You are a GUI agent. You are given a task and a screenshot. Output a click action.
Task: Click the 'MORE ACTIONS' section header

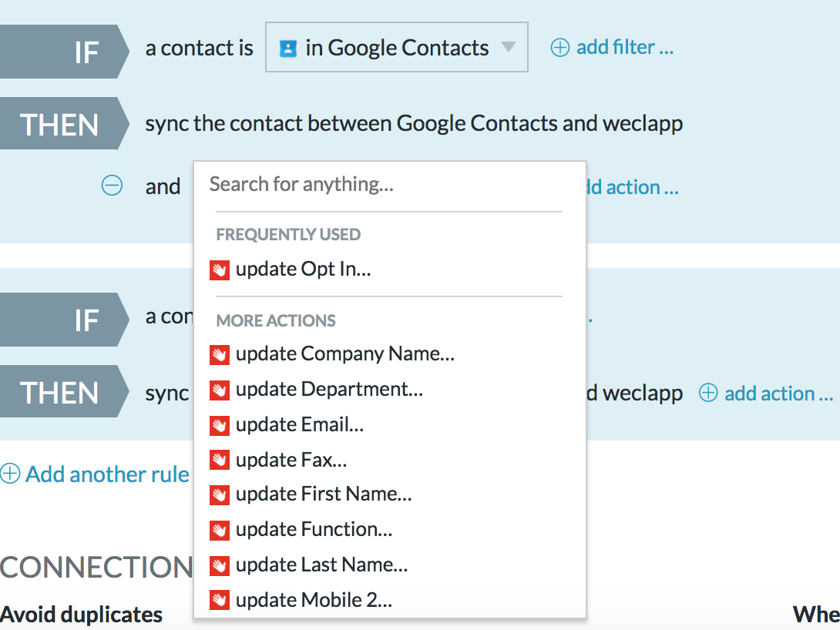point(276,320)
